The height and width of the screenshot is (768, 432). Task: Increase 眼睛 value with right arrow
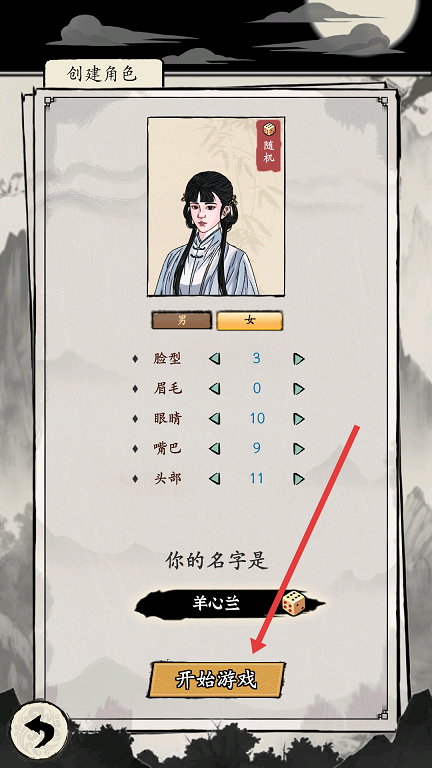(x=299, y=419)
